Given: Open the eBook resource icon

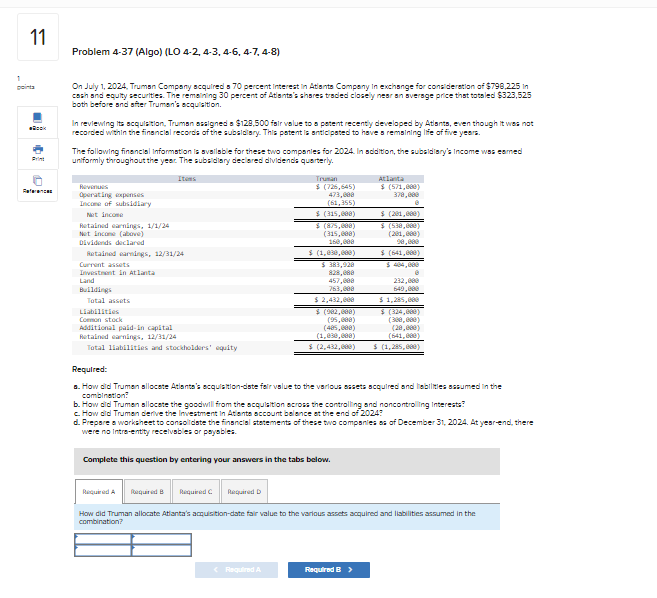Looking at the screenshot, I should click(x=37, y=122).
